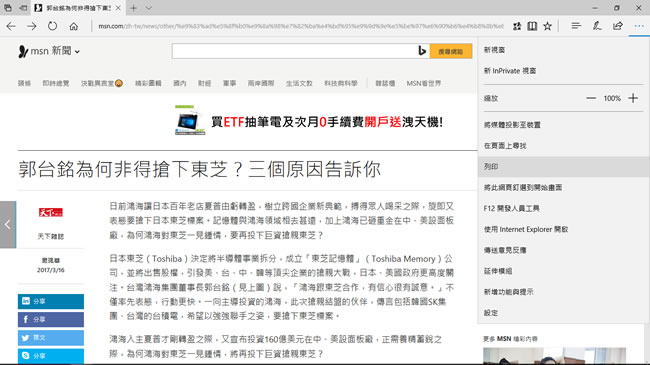Switch to reading view
650x365 pixels.
click(x=532, y=26)
